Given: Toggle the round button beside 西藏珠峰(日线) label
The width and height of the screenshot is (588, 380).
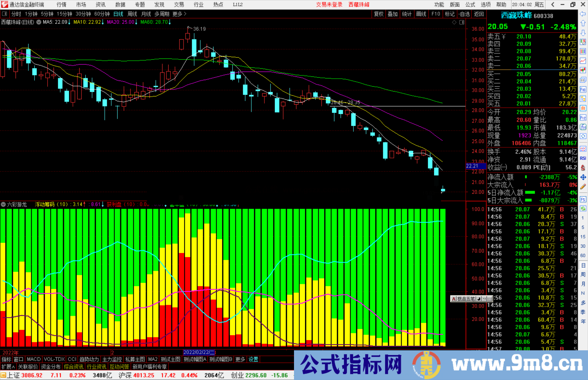Looking at the screenshot, I should point(39,22).
